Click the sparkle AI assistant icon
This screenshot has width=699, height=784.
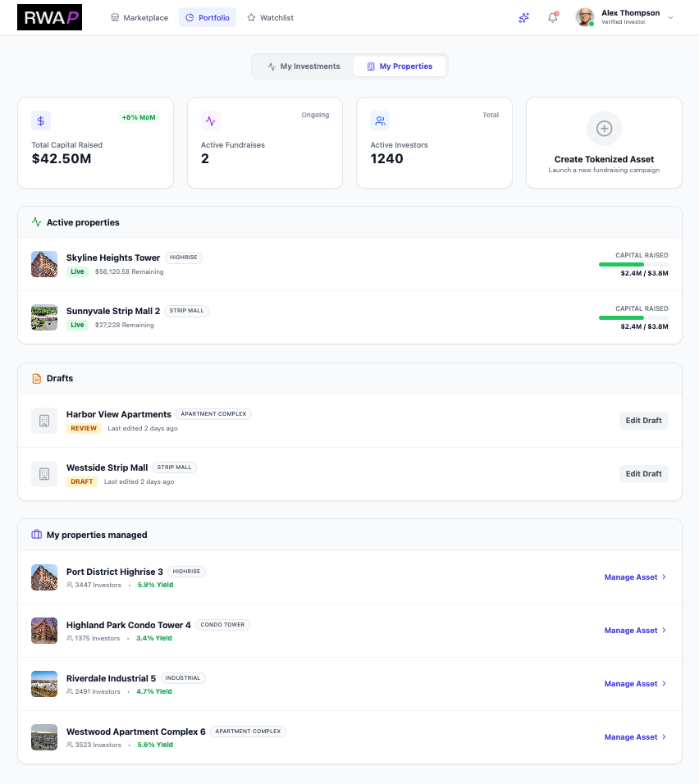(x=523, y=17)
